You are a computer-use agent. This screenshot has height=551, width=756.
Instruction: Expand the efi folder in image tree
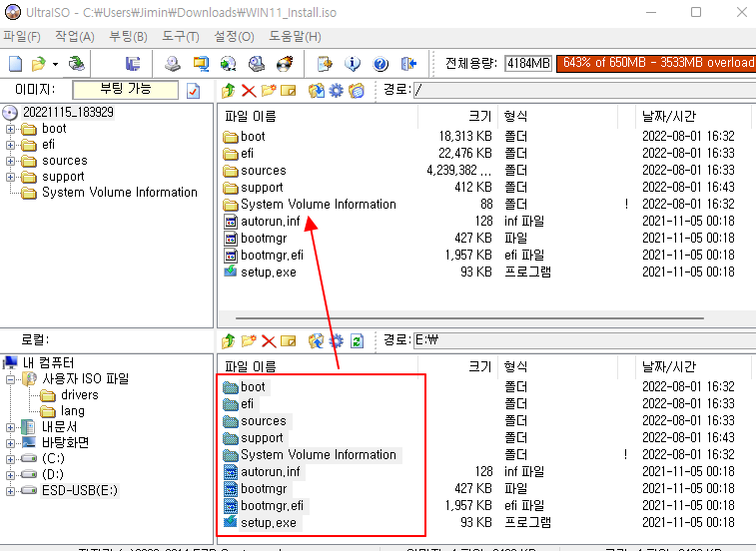pos(10,145)
